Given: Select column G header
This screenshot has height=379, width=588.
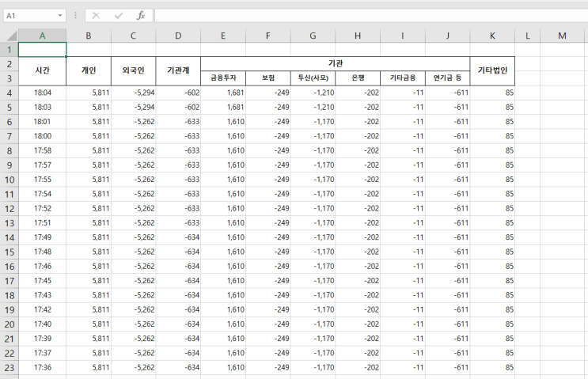Looking at the screenshot, I should pyautogui.click(x=313, y=36).
